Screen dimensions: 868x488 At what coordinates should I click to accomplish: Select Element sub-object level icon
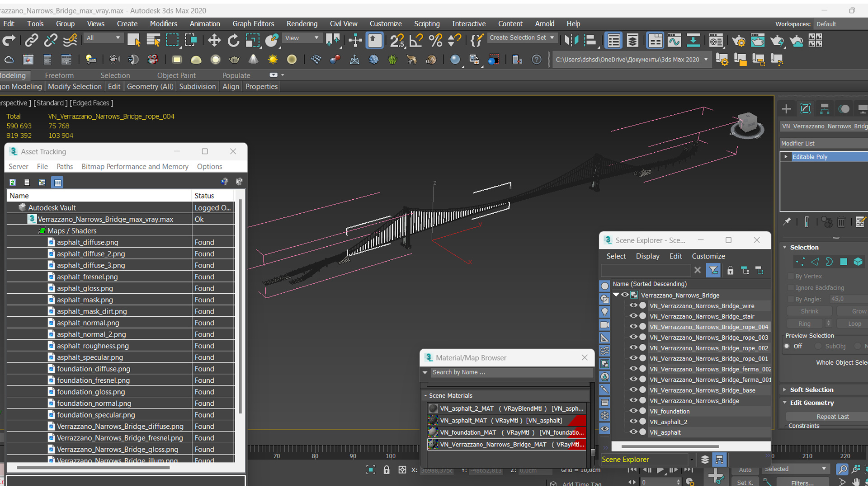[858, 262]
